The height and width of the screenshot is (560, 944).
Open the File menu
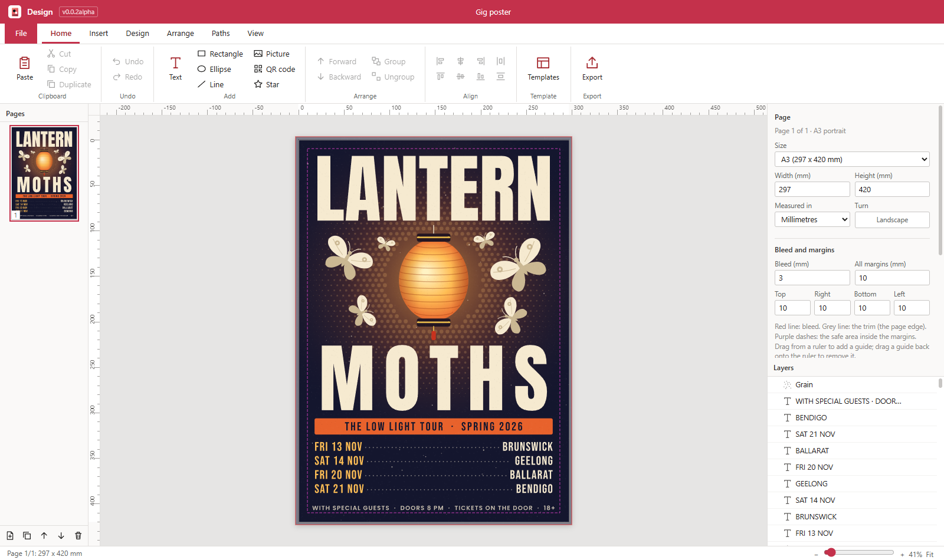(21, 34)
